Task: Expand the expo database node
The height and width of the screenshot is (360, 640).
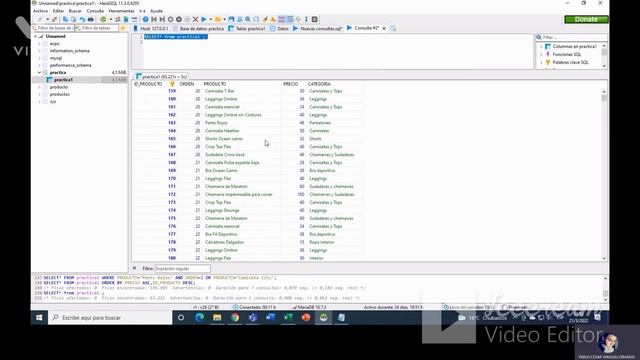Action: pyautogui.click(x=40, y=43)
